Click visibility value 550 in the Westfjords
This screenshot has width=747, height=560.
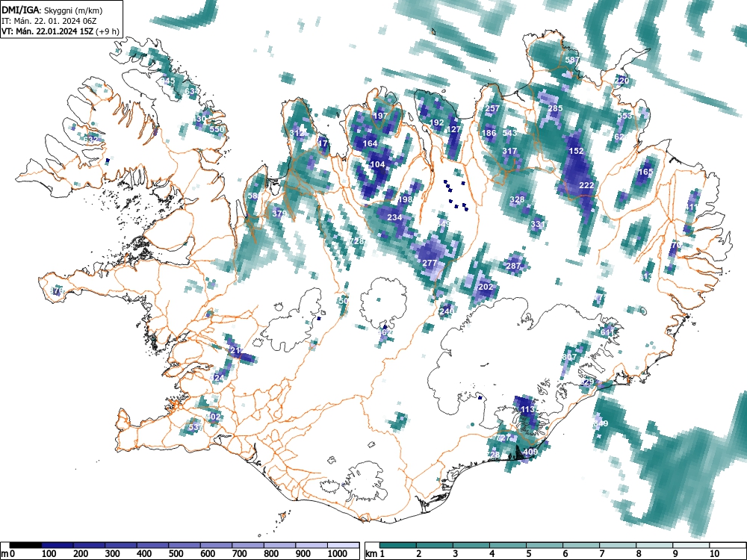click(217, 129)
